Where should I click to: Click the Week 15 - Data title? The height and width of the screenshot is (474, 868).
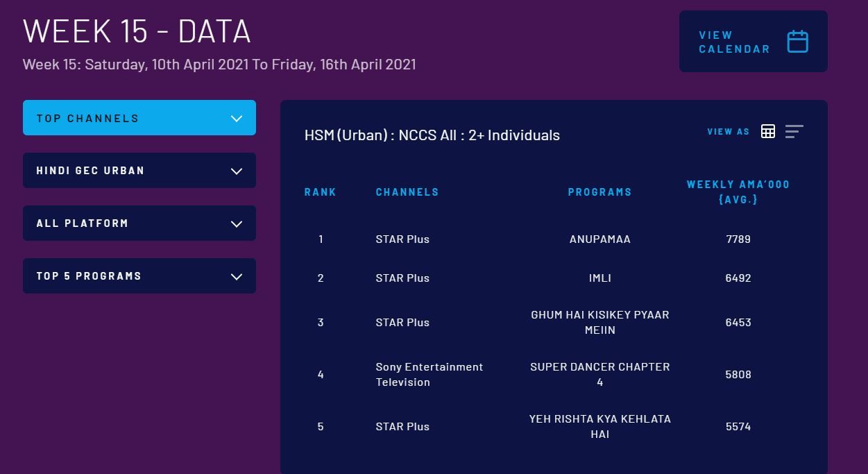[x=137, y=31]
